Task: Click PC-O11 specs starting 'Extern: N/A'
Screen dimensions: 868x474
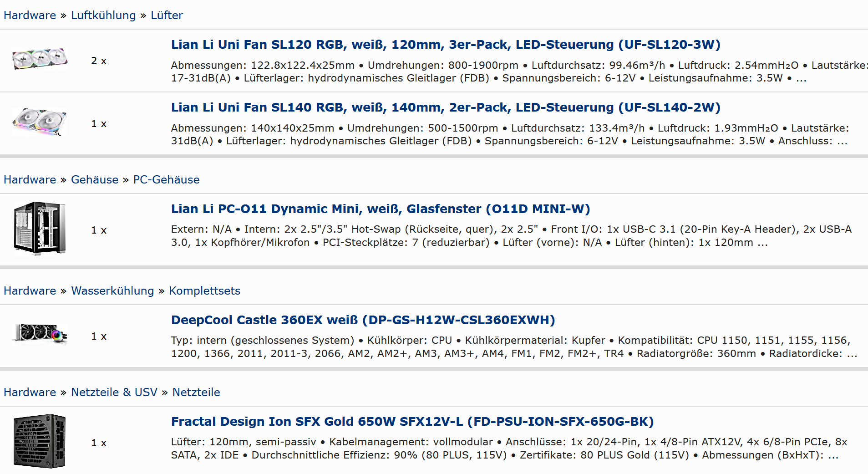Action: pyautogui.click(x=511, y=236)
